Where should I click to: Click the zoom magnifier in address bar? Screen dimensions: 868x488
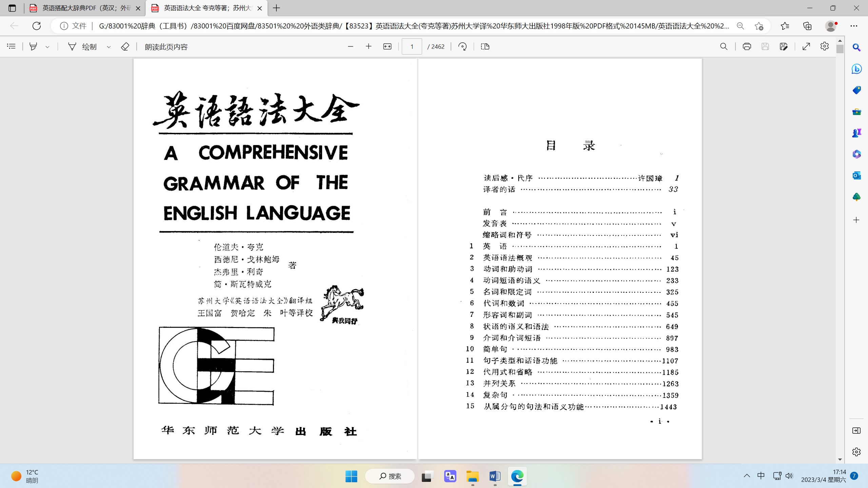tap(741, 26)
